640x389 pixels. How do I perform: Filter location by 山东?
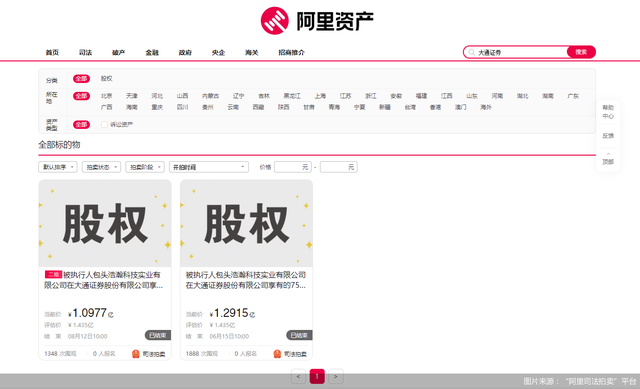472,96
